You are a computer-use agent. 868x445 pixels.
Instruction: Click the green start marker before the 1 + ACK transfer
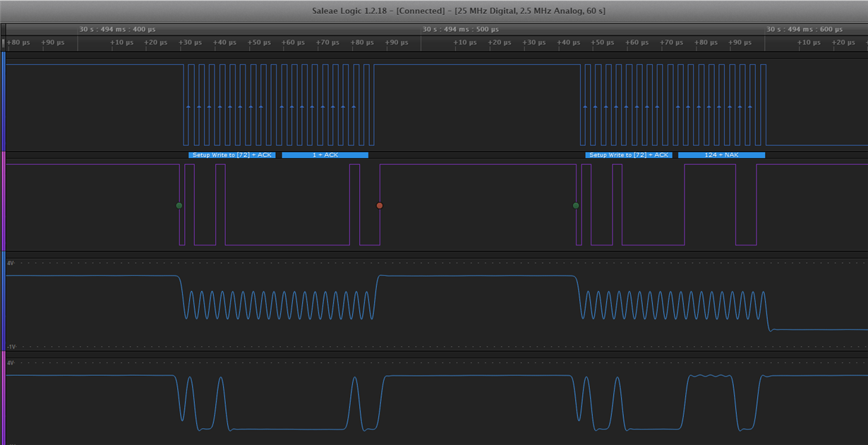179,205
